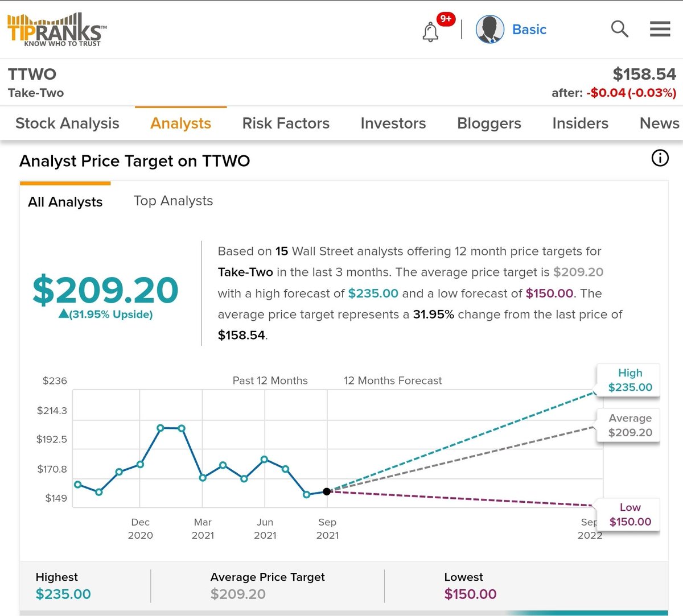Click the 12 Months Forecast chart label
This screenshot has height=616, width=683.
tap(393, 381)
